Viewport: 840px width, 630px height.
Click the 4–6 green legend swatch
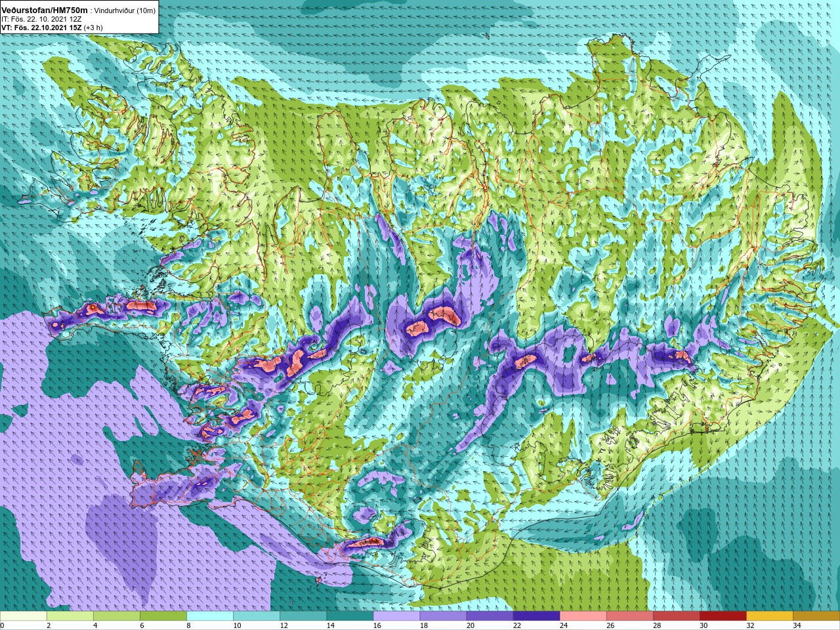click(117, 616)
